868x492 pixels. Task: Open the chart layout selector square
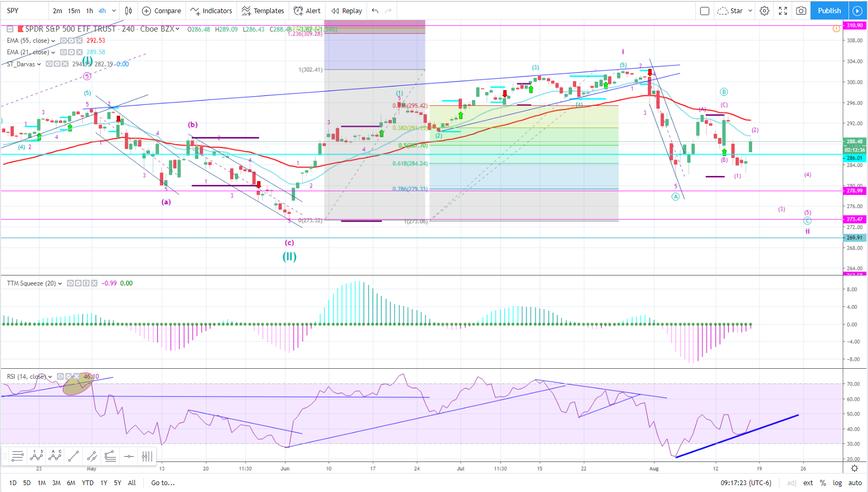pyautogui.click(x=704, y=11)
